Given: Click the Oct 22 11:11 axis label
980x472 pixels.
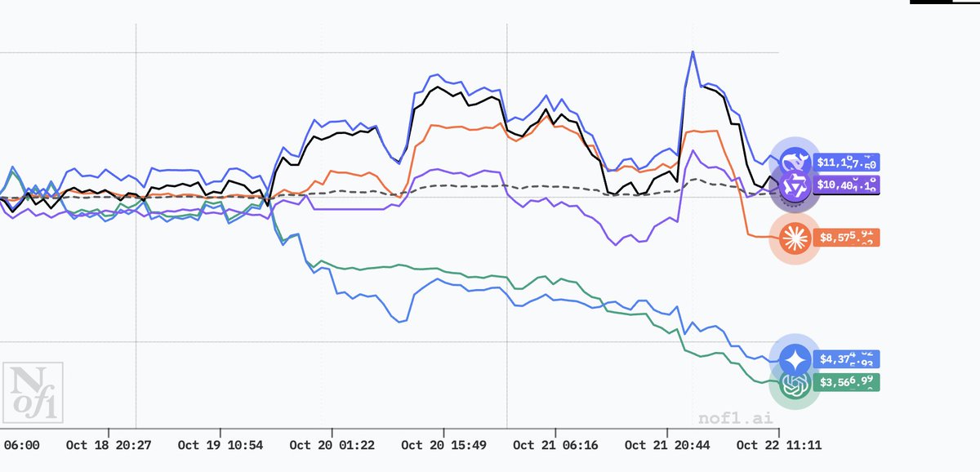Looking at the screenshot, I should point(778,445).
